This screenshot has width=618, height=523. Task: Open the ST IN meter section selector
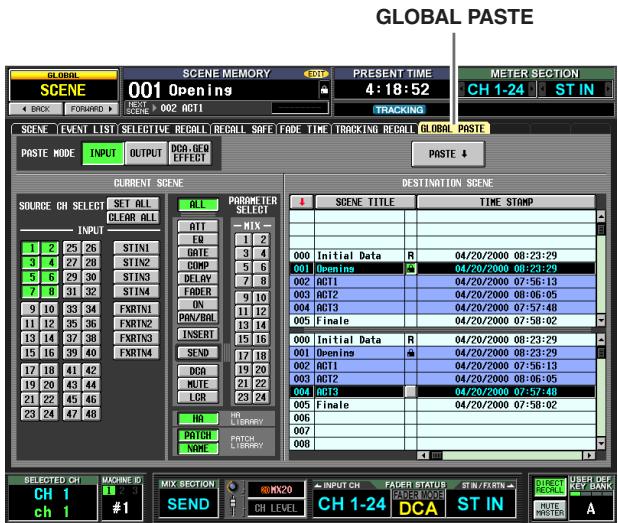point(575,89)
